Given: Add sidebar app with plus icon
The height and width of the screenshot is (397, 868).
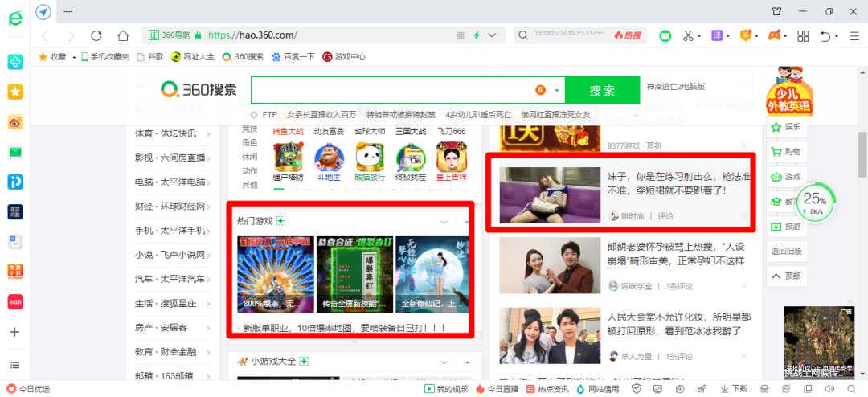Looking at the screenshot, I should click(15, 332).
